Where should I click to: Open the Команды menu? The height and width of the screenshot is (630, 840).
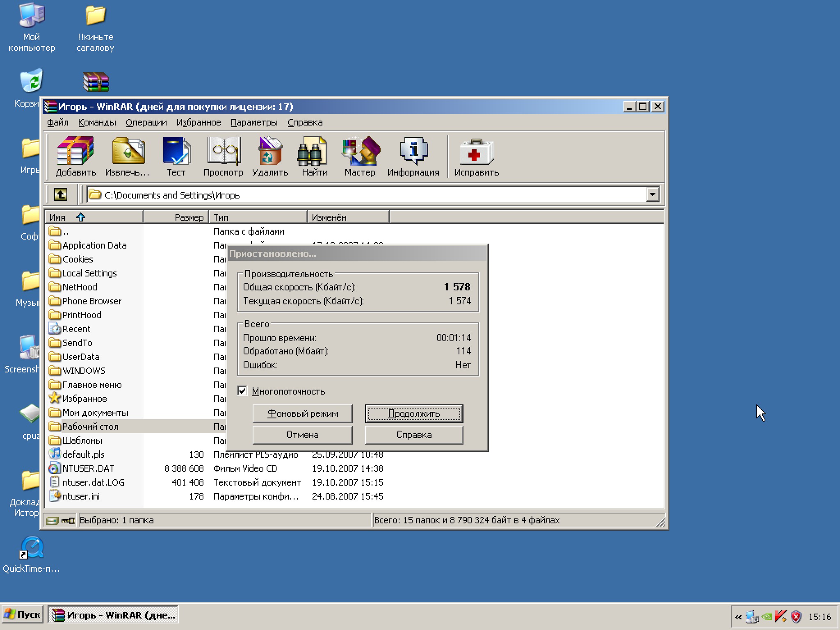click(97, 122)
